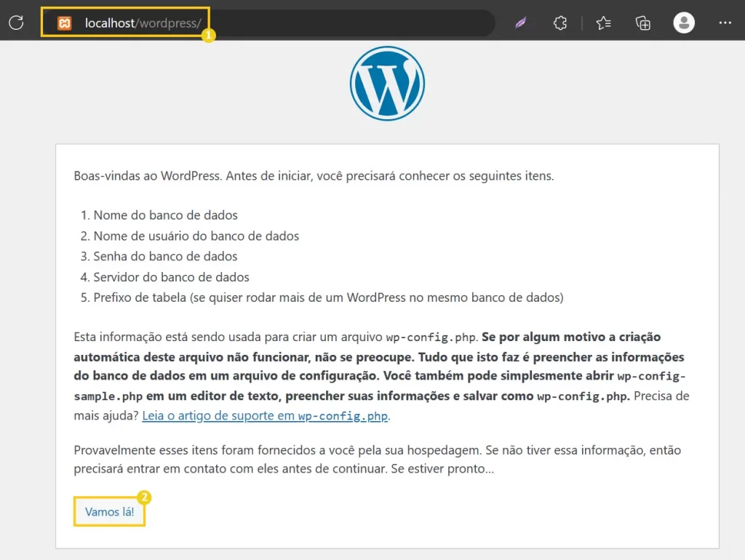Image resolution: width=745 pixels, height=560 pixels.
Task: Click "Nome do banco de dados" list item
Action: (x=165, y=215)
